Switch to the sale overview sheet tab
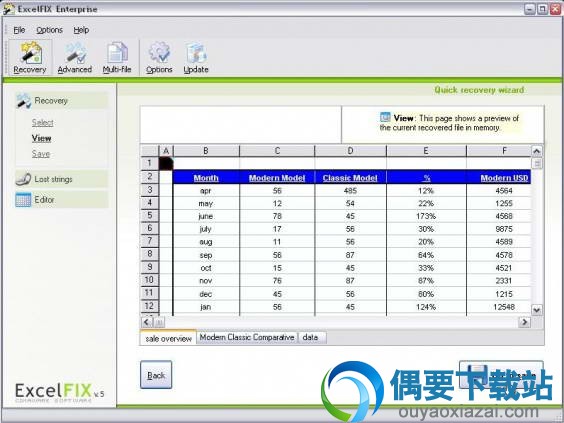 (x=168, y=338)
